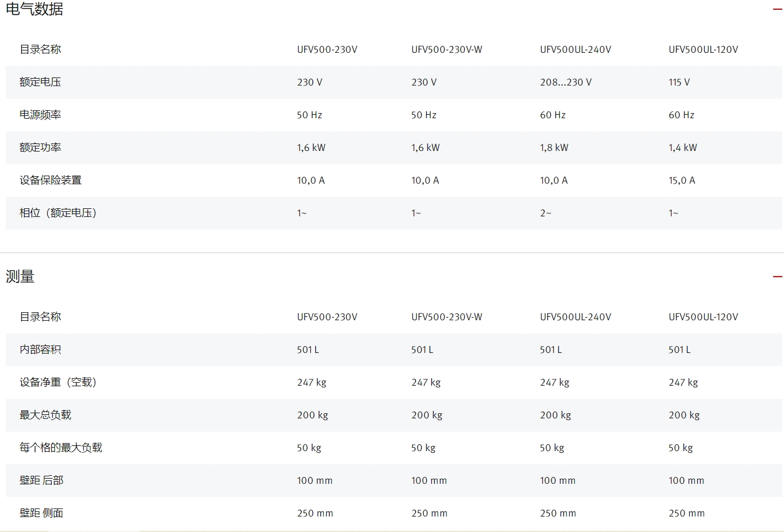The height and width of the screenshot is (532, 784).
Task: Click the 115 V voltage value
Action: (x=679, y=82)
